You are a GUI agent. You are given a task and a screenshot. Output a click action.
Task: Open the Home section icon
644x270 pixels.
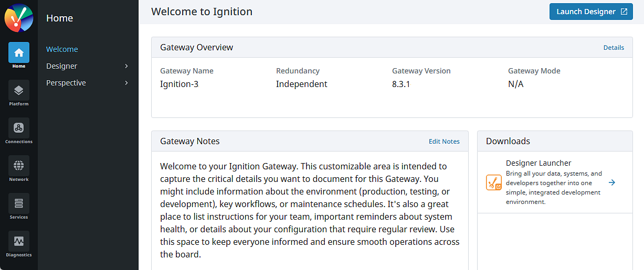click(19, 52)
